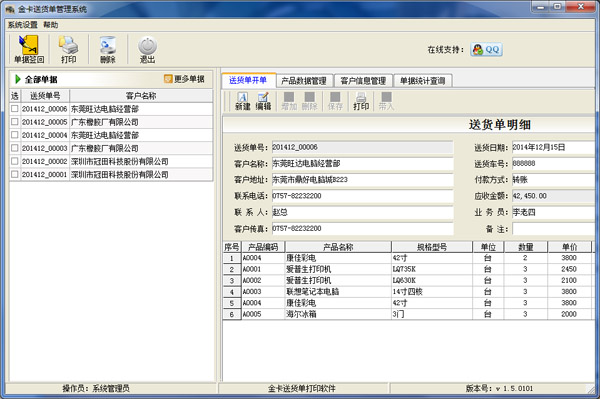Image resolution: width=600 pixels, height=399 pixels.
Task: Click the 联系人 field showing 赵总
Action: pos(362,212)
